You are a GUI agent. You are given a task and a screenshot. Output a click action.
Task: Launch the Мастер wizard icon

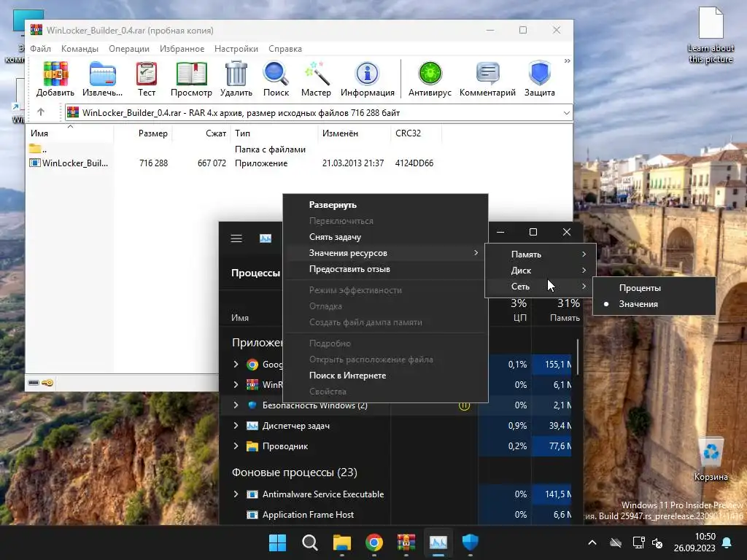(x=316, y=79)
